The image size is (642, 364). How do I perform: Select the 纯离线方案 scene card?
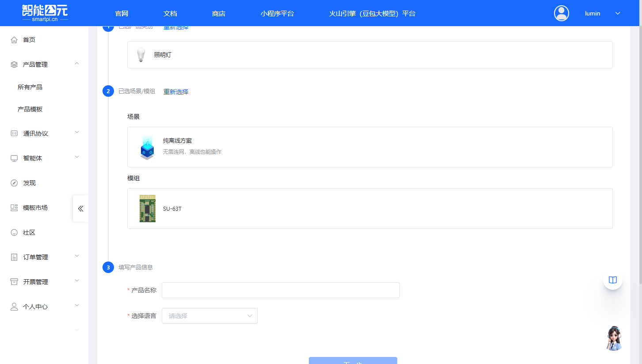click(x=369, y=147)
